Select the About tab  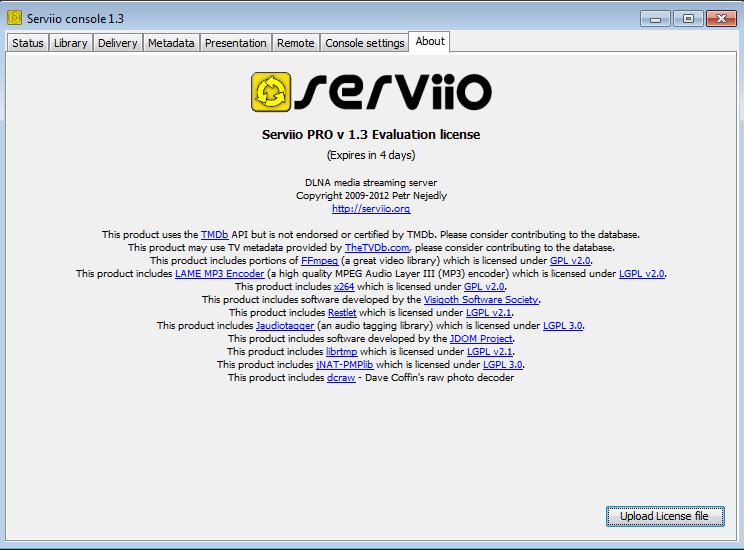(x=430, y=41)
